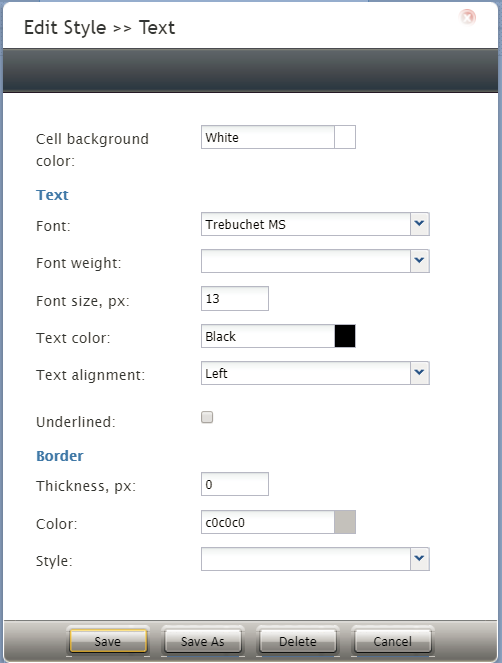Click the black Text color swatch
The width and height of the screenshot is (502, 663).
pyautogui.click(x=345, y=336)
